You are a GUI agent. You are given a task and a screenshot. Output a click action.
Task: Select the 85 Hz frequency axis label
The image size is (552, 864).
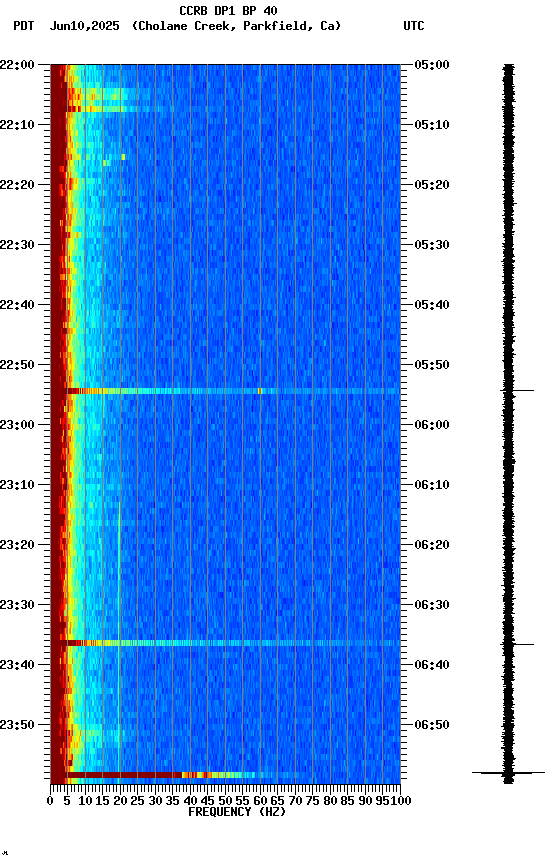[347, 801]
